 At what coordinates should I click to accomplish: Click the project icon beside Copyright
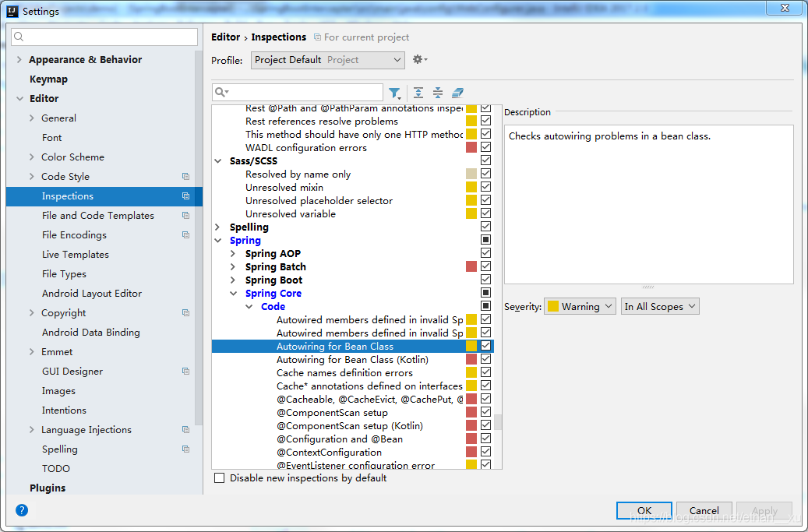pos(186,313)
